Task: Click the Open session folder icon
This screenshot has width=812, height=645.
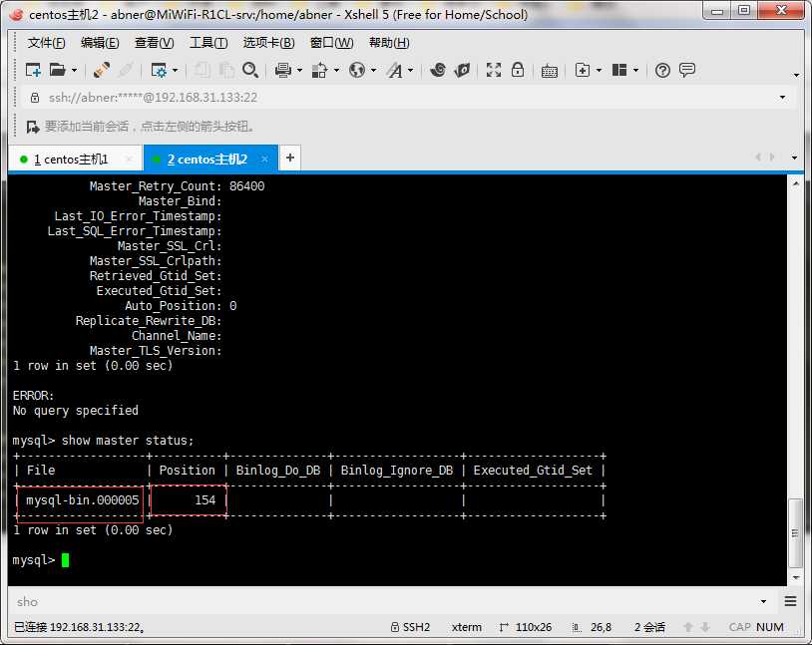Action: pyautogui.click(x=58, y=70)
